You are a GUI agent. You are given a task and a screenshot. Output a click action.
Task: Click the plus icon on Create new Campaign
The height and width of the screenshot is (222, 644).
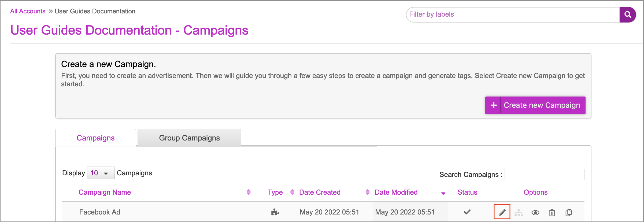pos(494,105)
